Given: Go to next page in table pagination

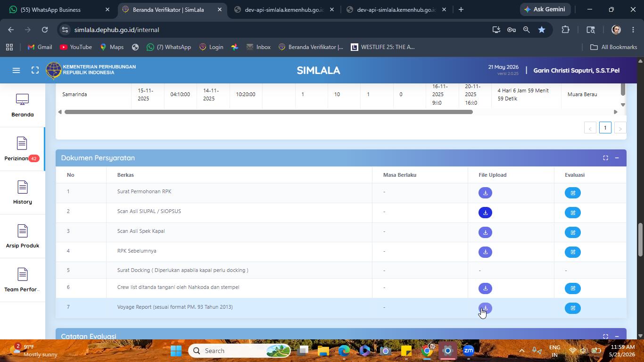Looking at the screenshot, I should tap(620, 128).
